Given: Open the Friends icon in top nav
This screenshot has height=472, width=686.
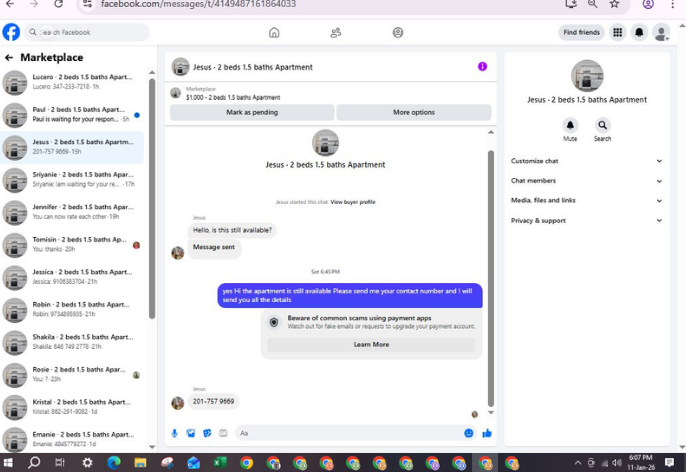Looking at the screenshot, I should [x=336, y=32].
